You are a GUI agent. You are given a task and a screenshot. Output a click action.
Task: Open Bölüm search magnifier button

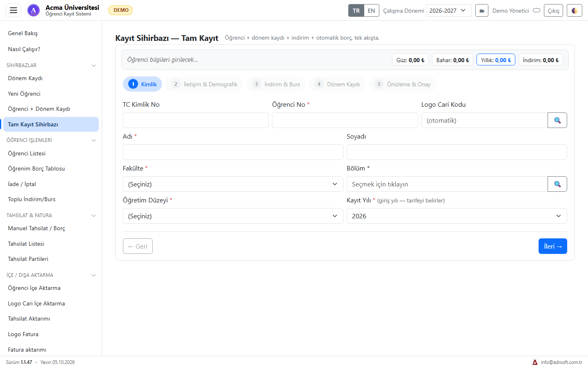[x=557, y=184]
